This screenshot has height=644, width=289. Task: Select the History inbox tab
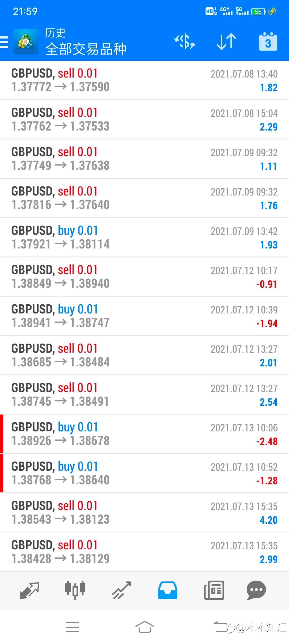168,591
